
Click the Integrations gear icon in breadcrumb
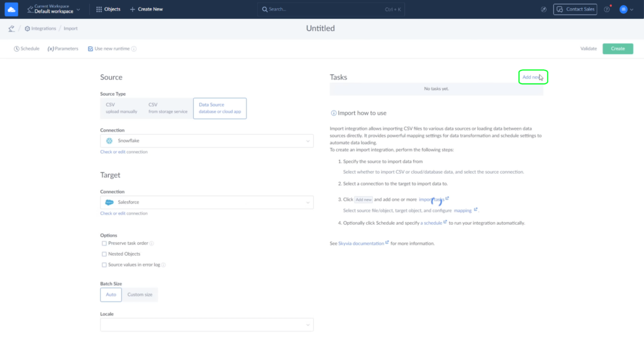pyautogui.click(x=27, y=28)
